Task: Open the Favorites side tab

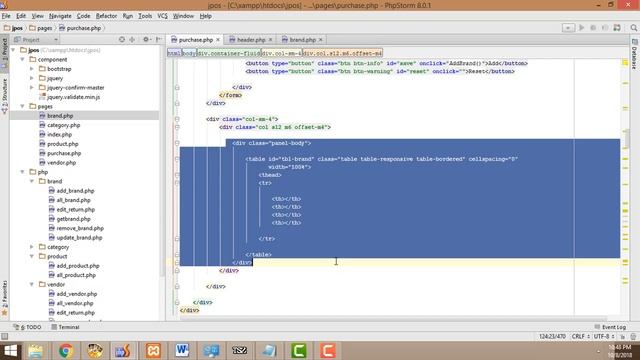Action: 4,298
